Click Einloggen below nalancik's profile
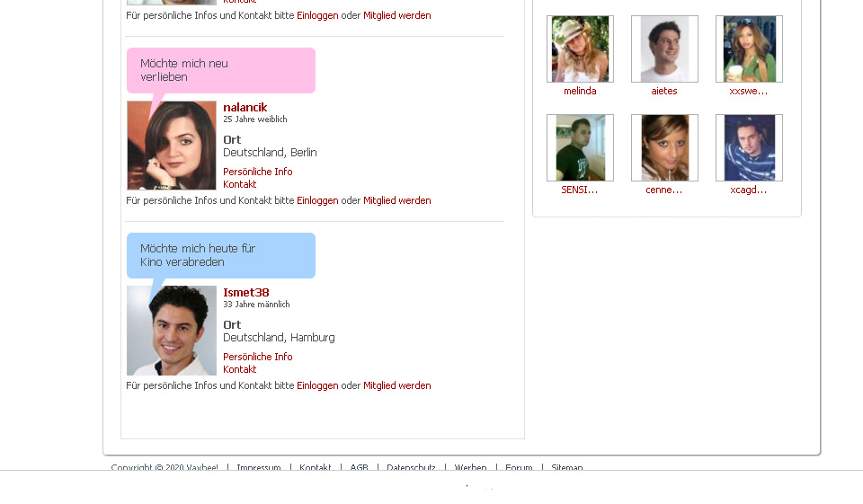The width and height of the screenshot is (863, 504). [317, 200]
